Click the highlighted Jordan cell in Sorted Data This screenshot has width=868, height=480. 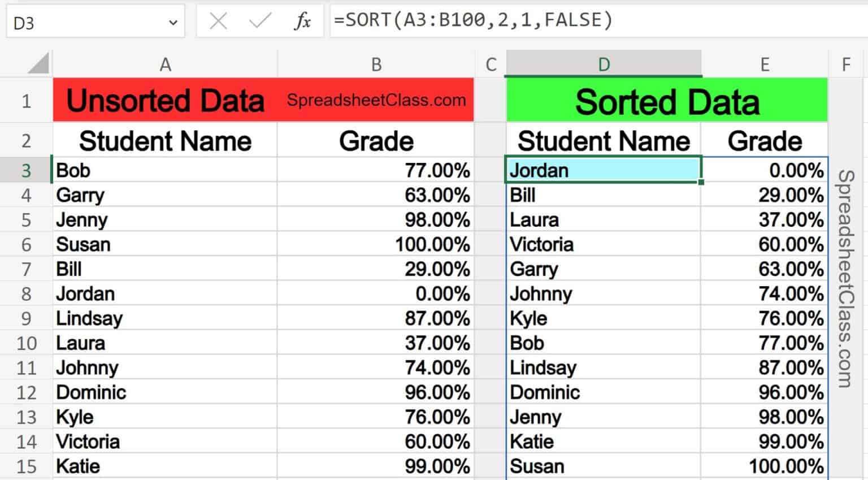pos(604,170)
